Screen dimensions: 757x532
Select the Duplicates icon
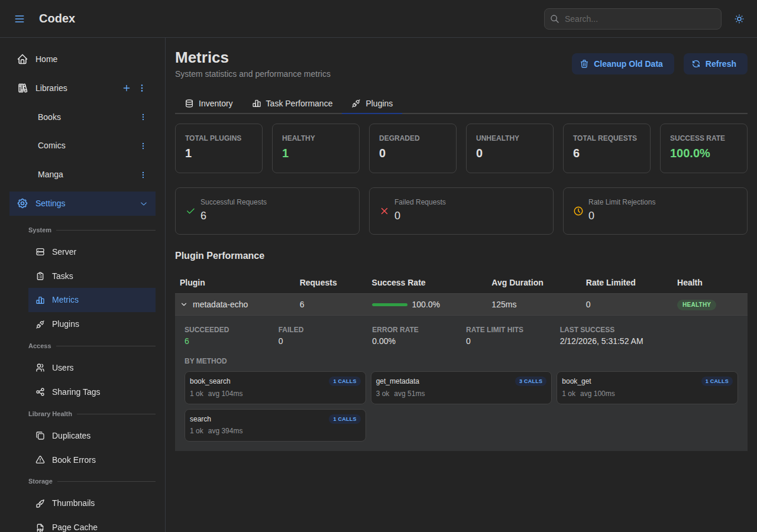(40, 436)
